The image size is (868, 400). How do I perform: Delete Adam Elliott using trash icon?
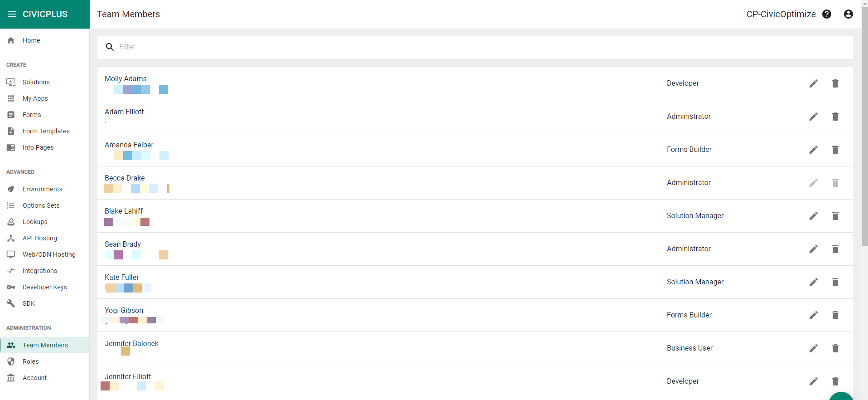835,117
